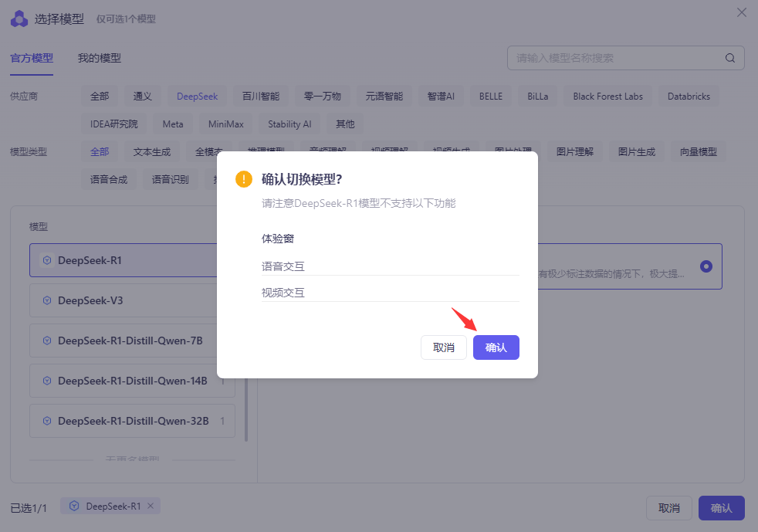The image size is (758, 532).
Task: Select the DeepSeek-V3 model row
Action: click(124, 300)
